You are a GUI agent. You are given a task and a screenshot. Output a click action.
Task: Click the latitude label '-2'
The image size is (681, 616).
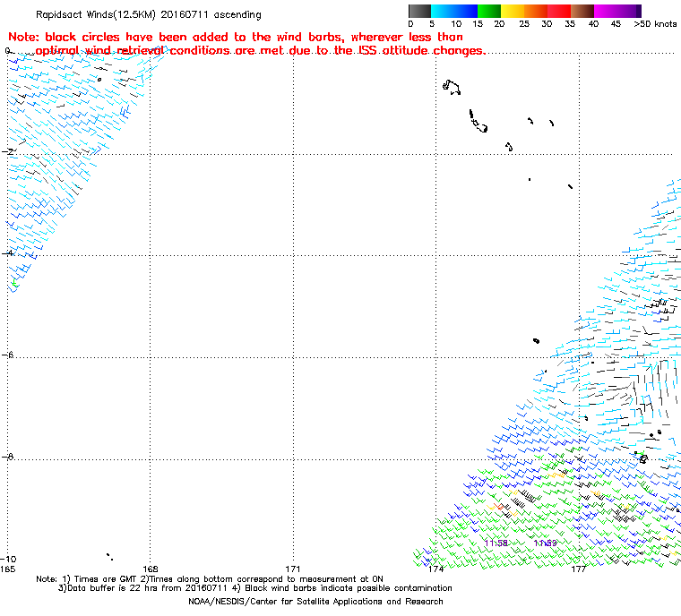[7, 151]
